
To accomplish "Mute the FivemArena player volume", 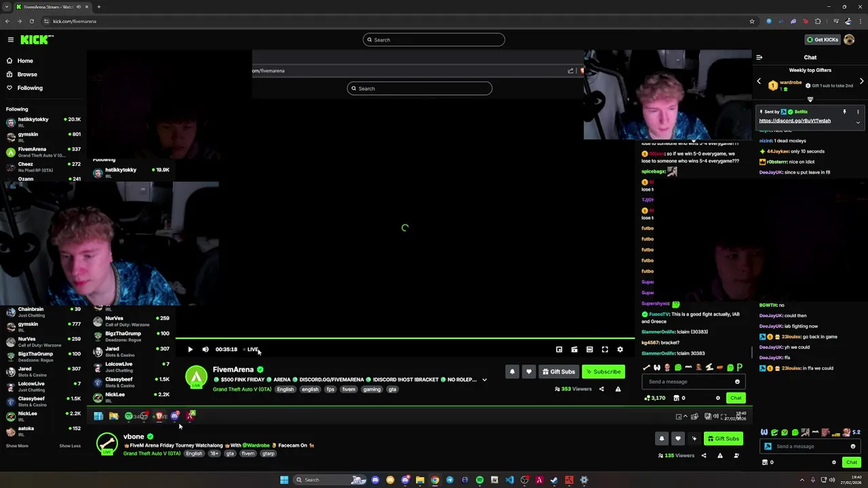I will [205, 350].
